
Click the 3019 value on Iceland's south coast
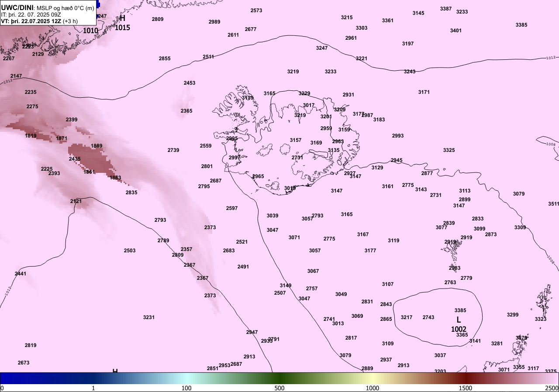coord(290,188)
